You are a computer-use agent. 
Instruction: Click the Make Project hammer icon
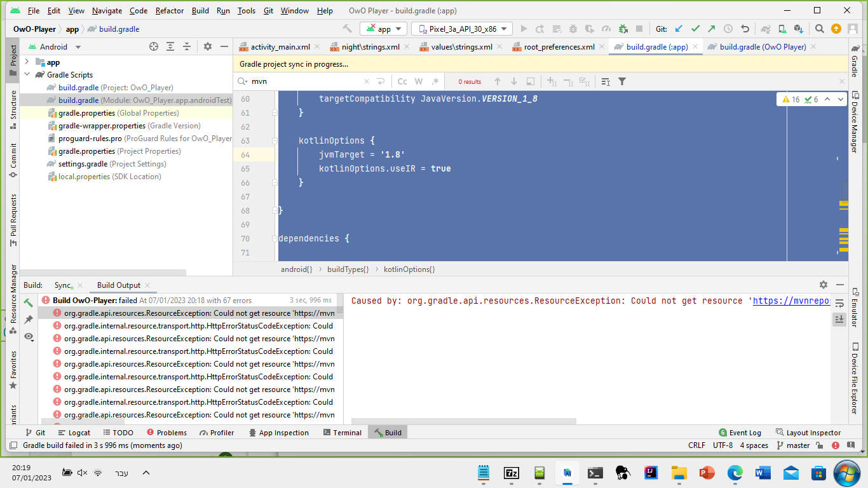[x=347, y=29]
